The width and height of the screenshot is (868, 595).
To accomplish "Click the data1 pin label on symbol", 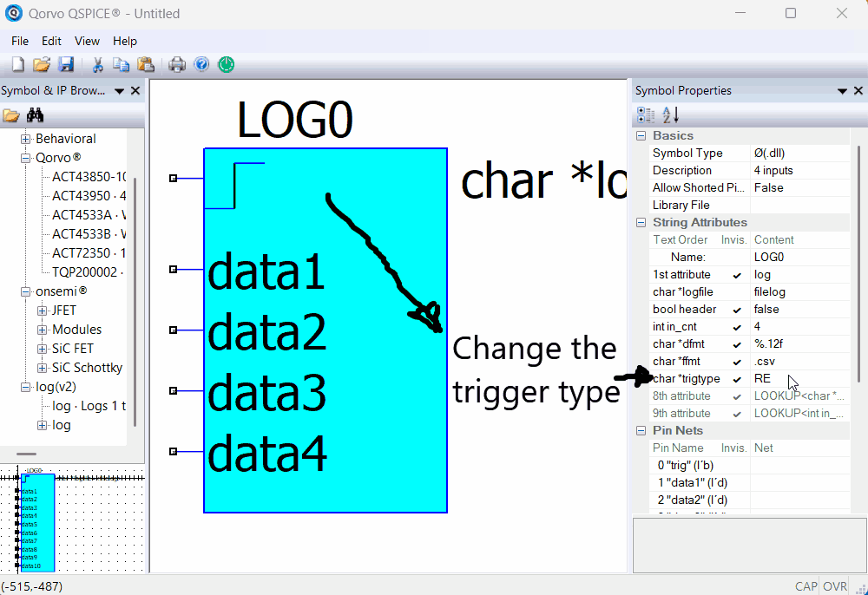I will (266, 271).
